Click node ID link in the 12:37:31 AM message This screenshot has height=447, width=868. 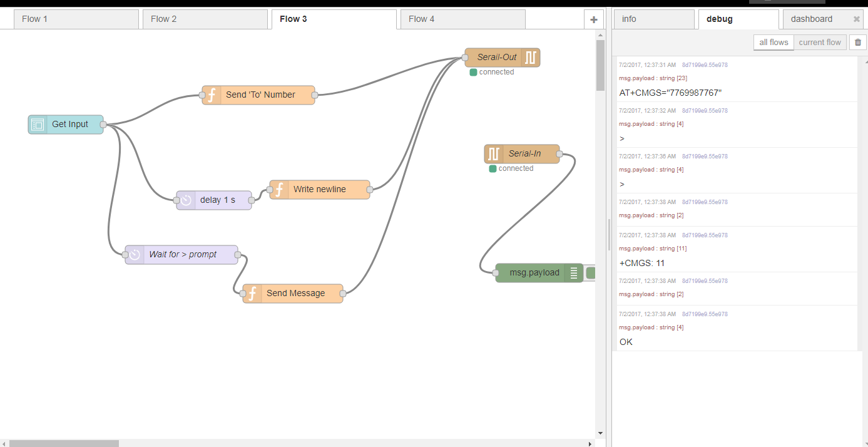point(705,65)
